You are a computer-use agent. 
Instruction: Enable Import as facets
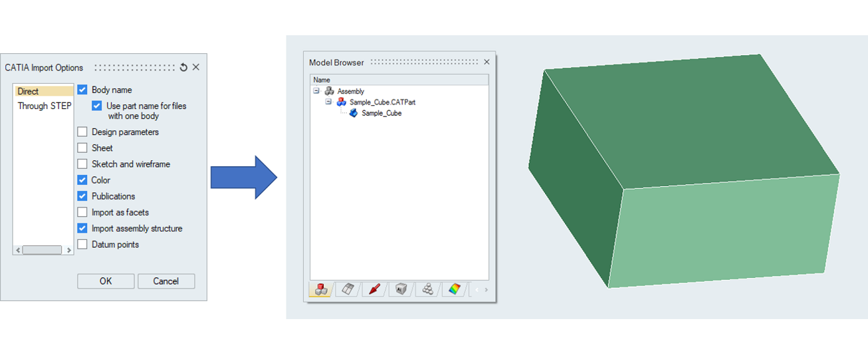coord(82,212)
